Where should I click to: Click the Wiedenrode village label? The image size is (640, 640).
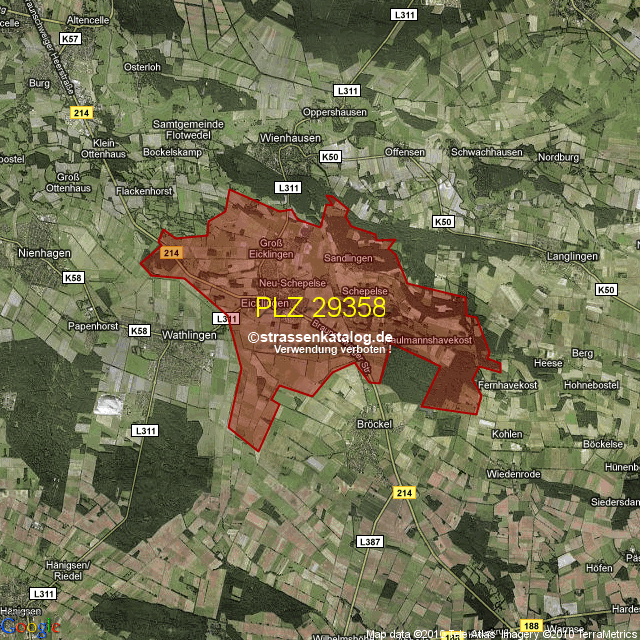click(x=514, y=473)
